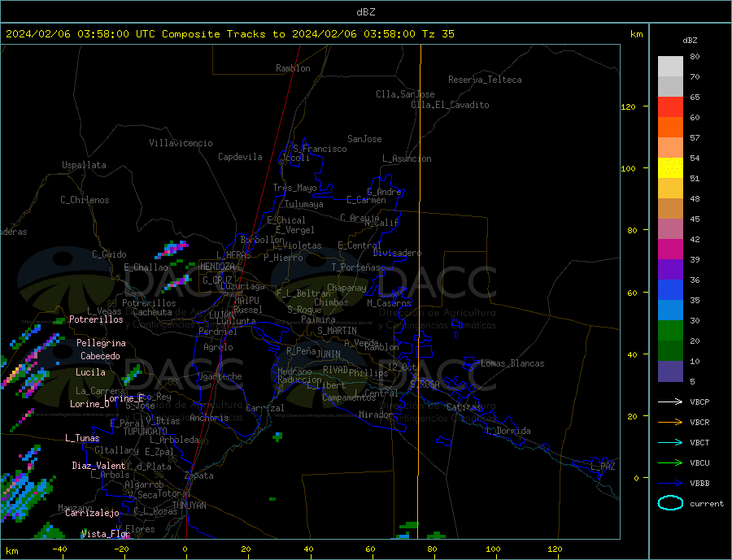Click the 'Zapata' map label
Image resolution: width=732 pixels, height=560 pixels.
[199, 475]
